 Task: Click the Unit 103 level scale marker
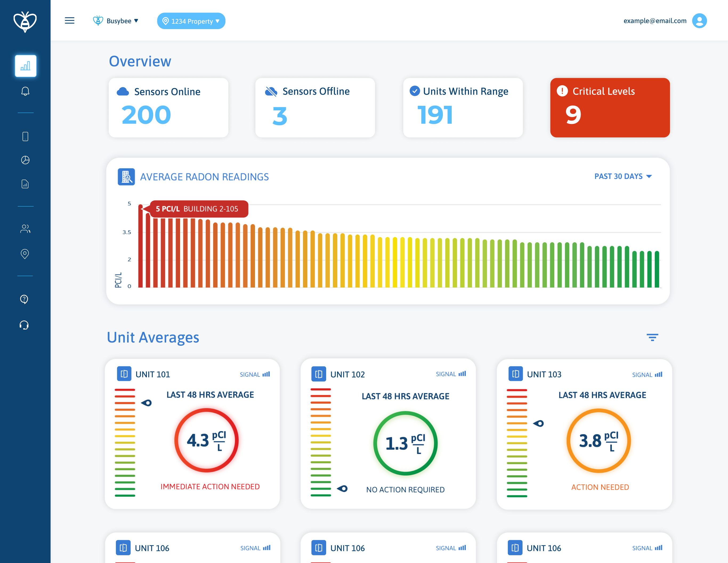pos(538,424)
